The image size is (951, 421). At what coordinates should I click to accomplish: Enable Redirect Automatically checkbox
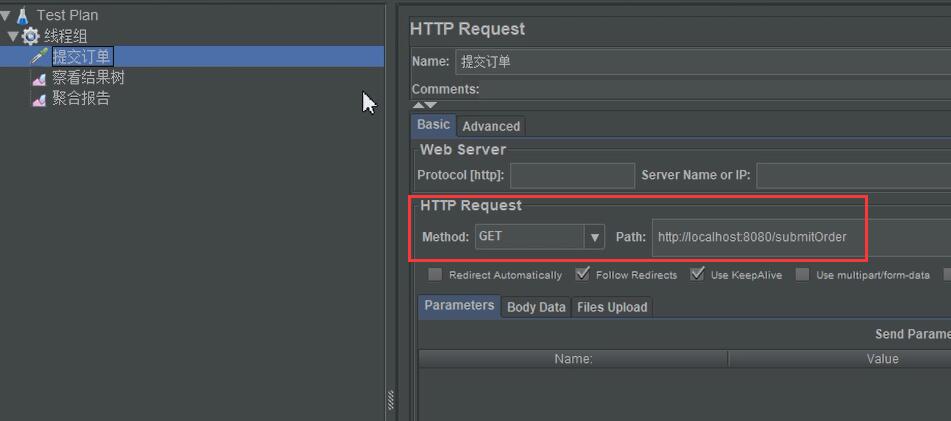(435, 274)
